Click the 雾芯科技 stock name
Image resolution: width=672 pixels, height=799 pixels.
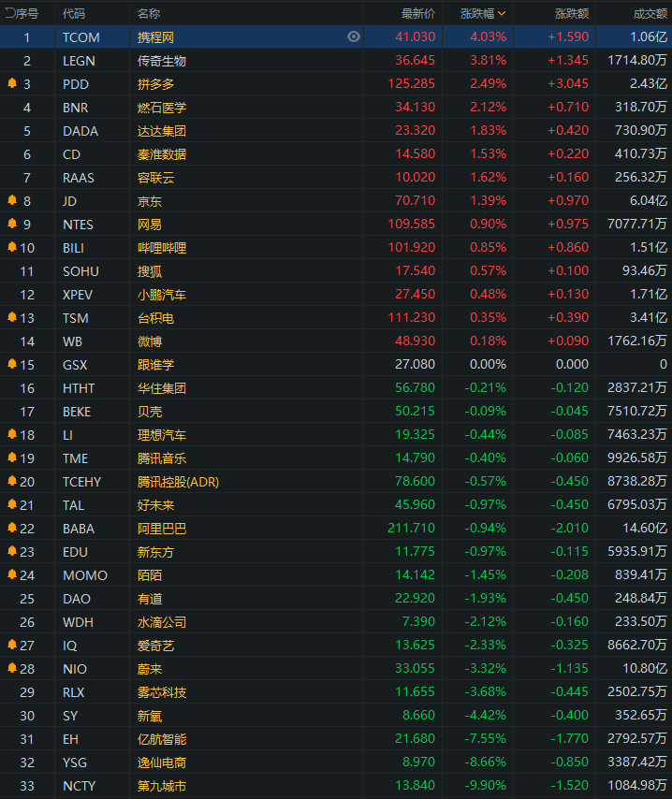tap(162, 692)
